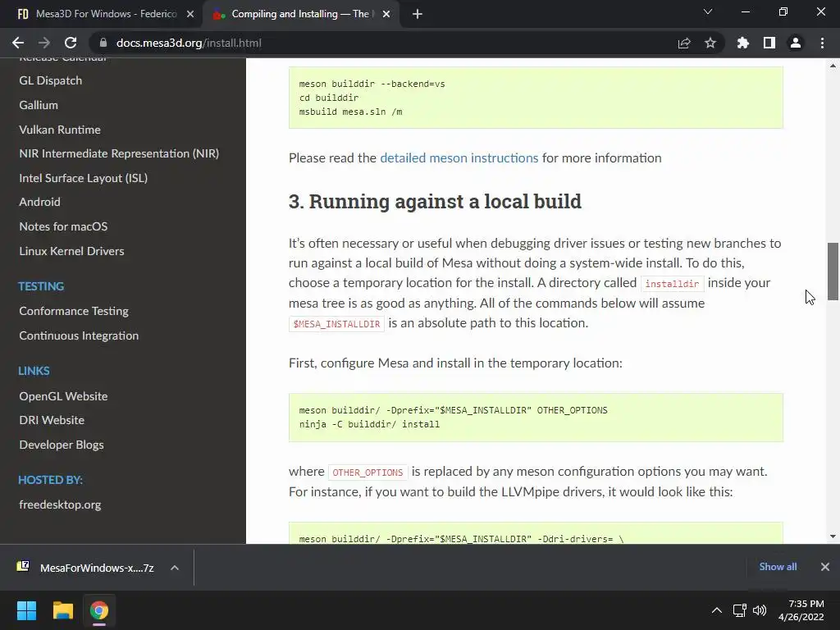
Task: View site security lock info
Action: coord(103,43)
